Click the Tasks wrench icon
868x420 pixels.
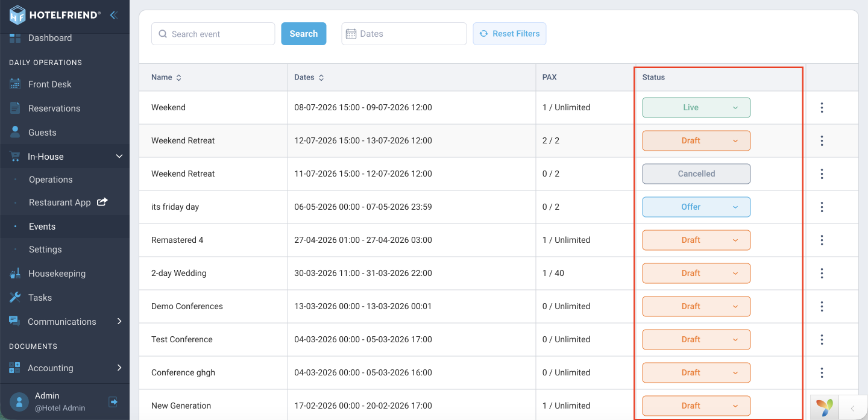click(x=15, y=297)
